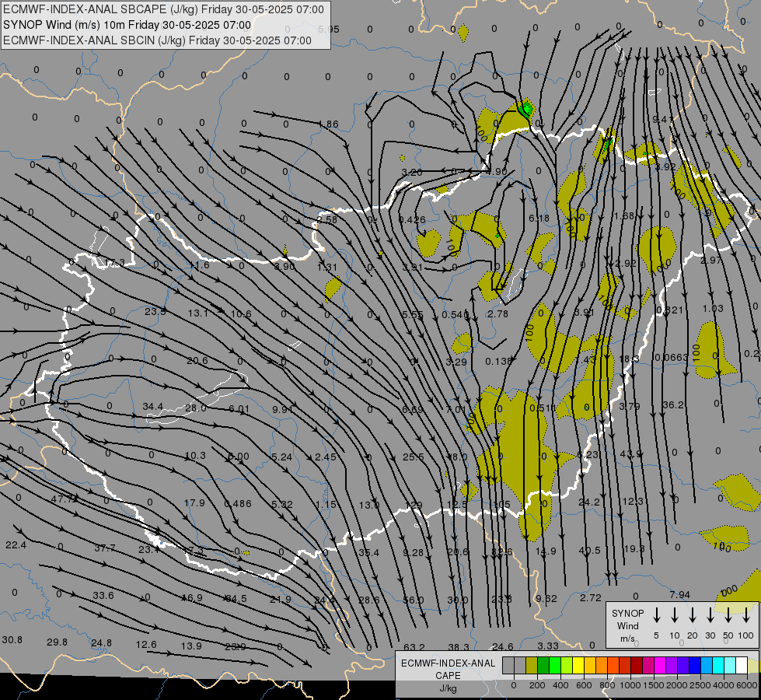The image size is (761, 700).
Task: Select the dark green CAPE legend swatch
Action: click(x=543, y=666)
